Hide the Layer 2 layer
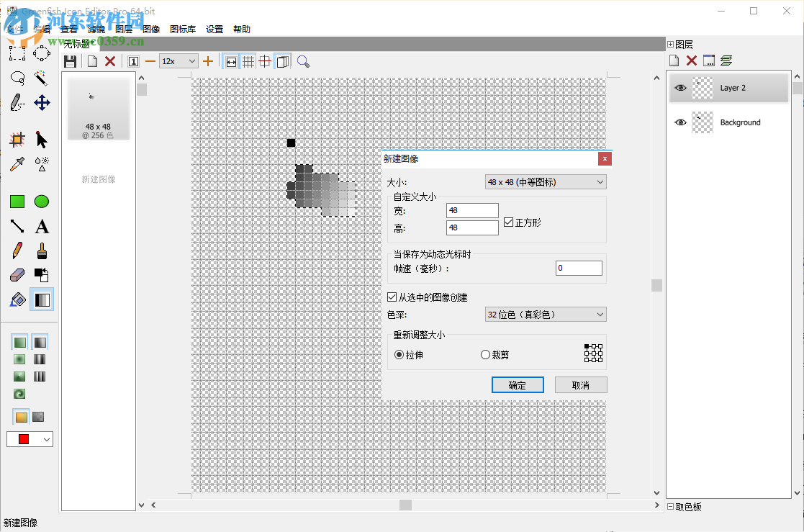 click(x=680, y=87)
